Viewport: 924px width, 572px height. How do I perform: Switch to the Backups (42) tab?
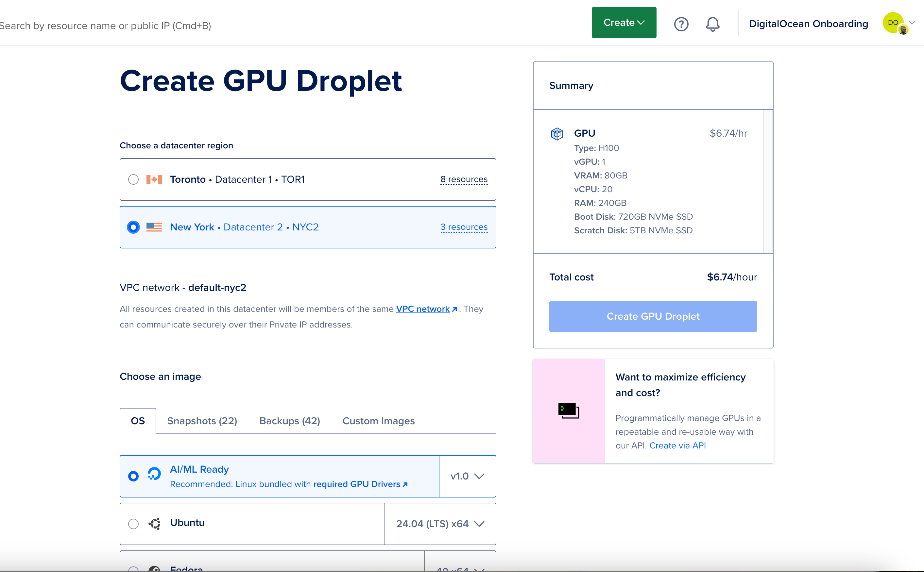click(290, 421)
